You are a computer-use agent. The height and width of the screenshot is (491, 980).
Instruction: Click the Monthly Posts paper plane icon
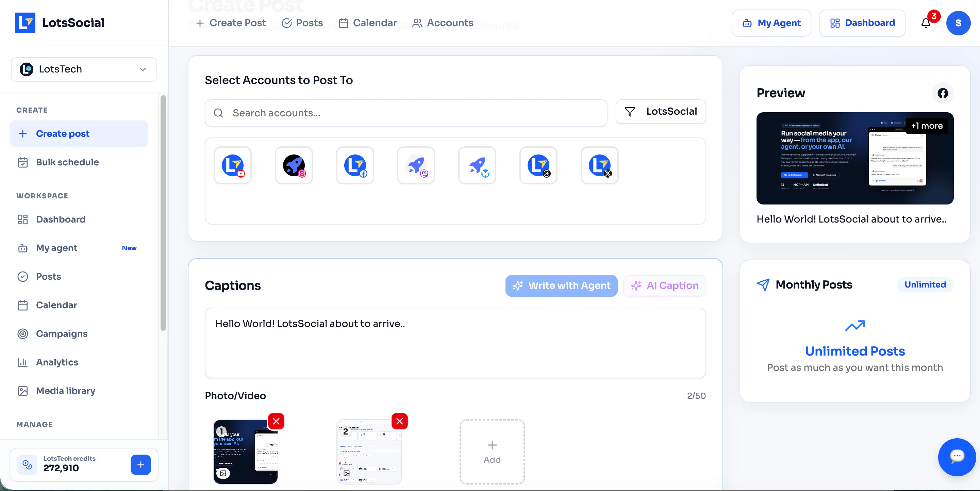763,285
